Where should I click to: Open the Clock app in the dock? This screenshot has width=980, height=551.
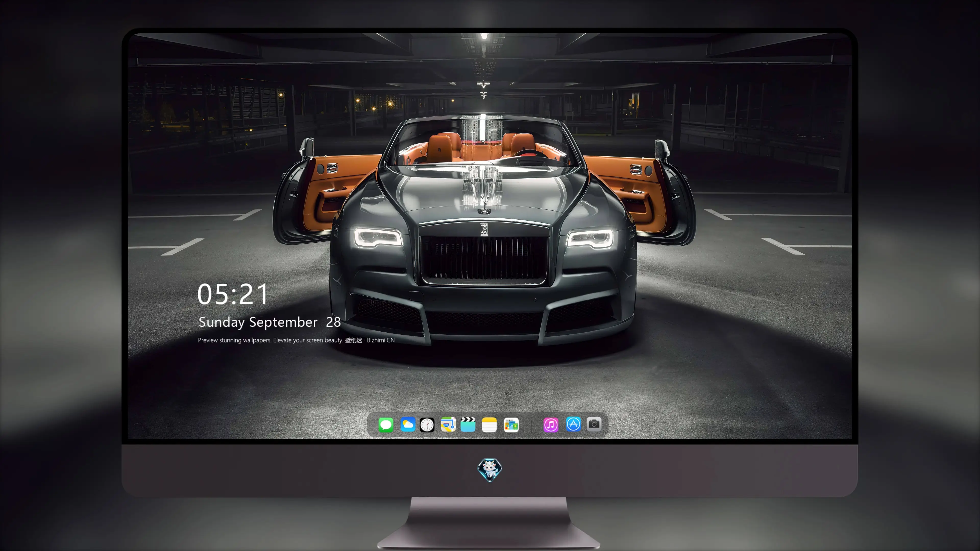pos(427,425)
